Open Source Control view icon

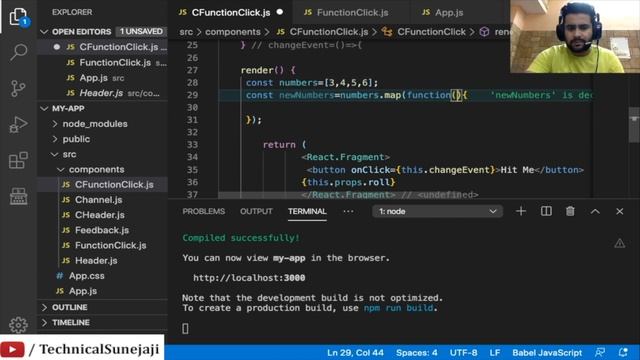pos(18,88)
